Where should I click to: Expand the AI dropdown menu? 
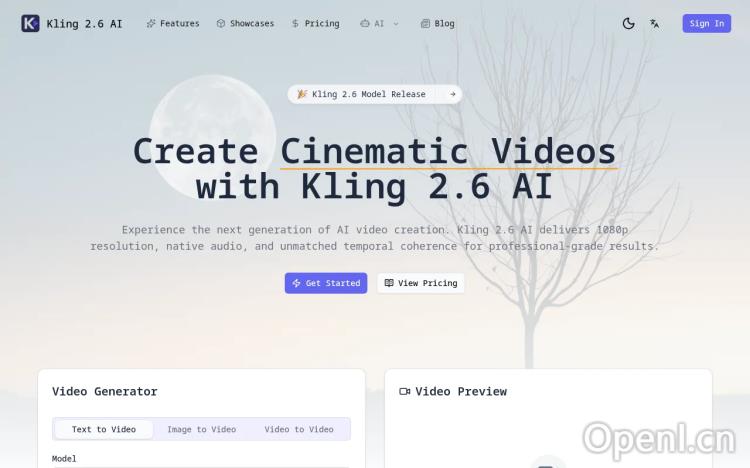(x=379, y=23)
